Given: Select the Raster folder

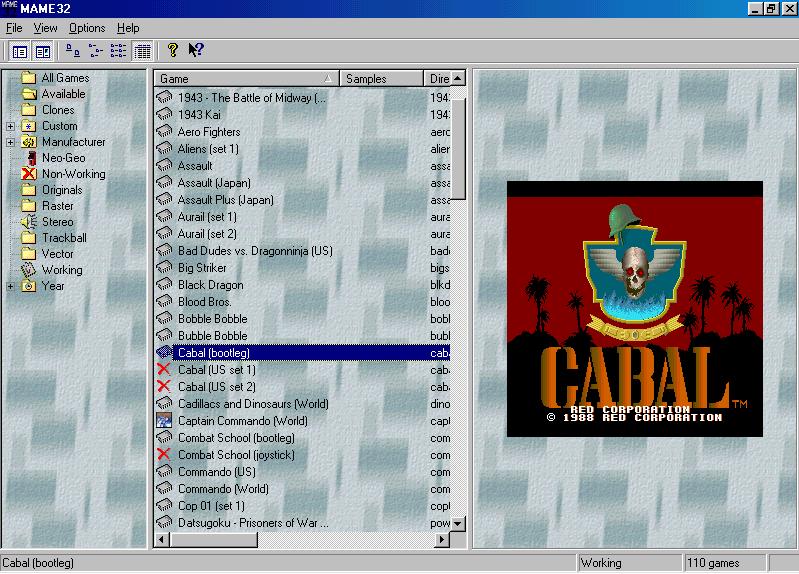Looking at the screenshot, I should pyautogui.click(x=57, y=206).
